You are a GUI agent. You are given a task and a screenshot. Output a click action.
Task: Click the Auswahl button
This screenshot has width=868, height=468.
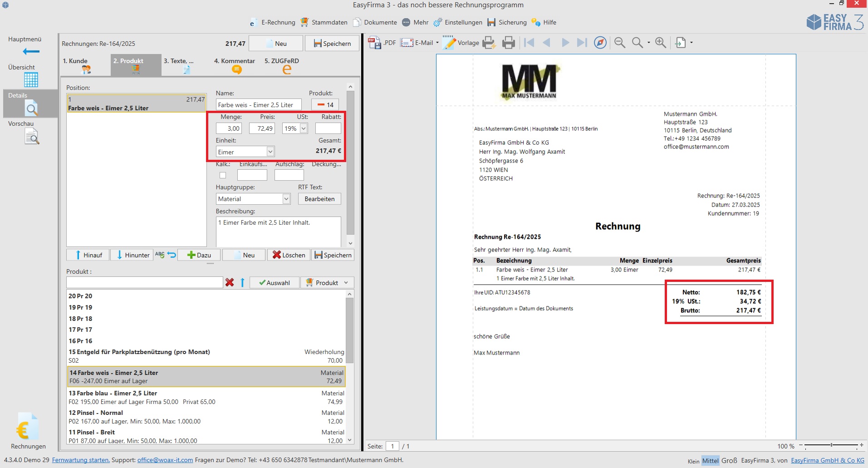[275, 282]
